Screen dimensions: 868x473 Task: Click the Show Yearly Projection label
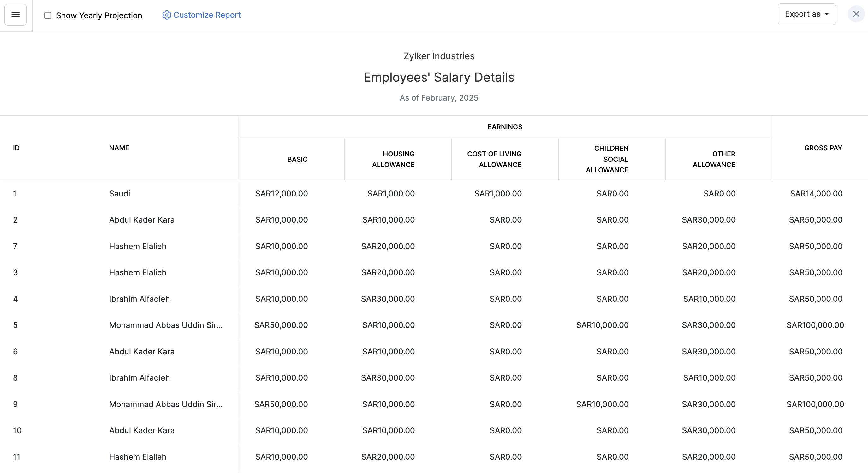click(99, 15)
